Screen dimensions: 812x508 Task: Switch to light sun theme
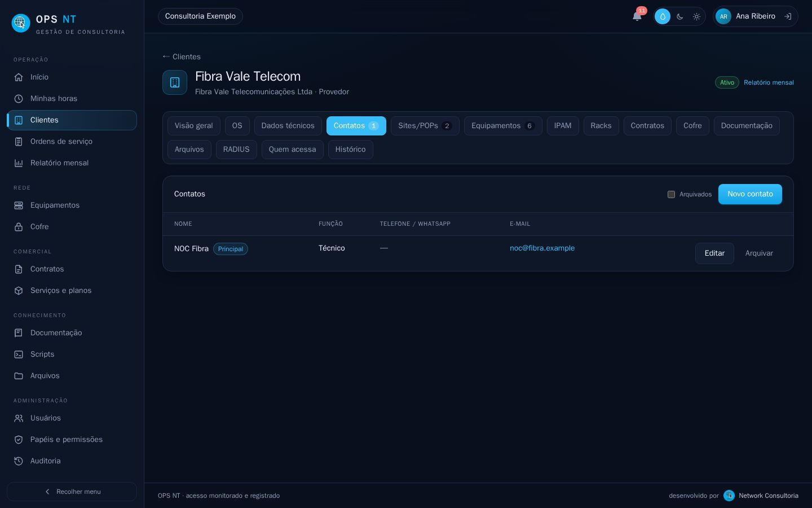(697, 16)
